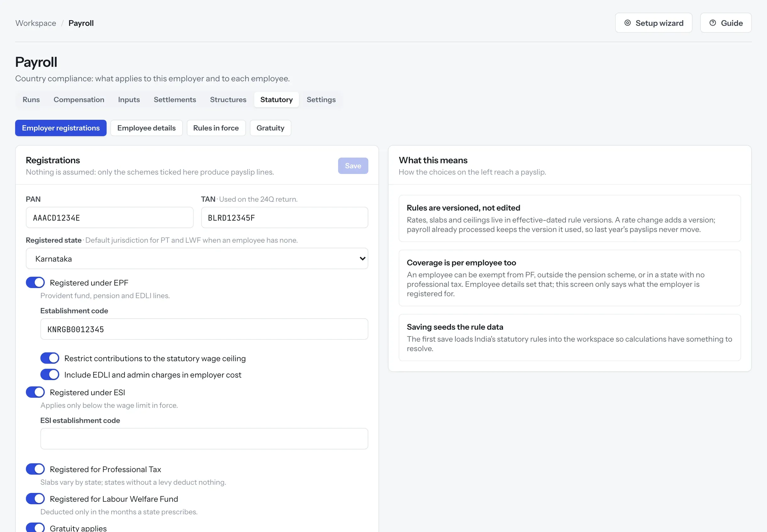Open the Setup wizard
The image size is (767, 532).
(653, 23)
